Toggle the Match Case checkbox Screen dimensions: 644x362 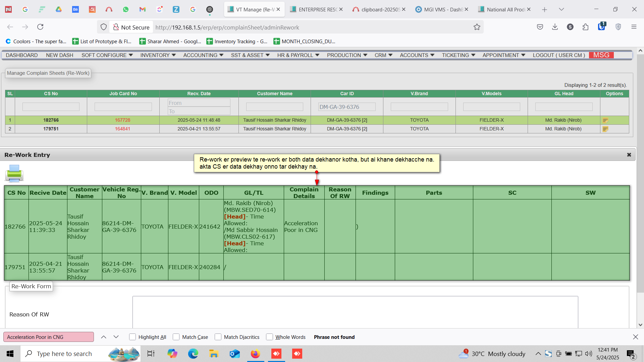(x=176, y=337)
